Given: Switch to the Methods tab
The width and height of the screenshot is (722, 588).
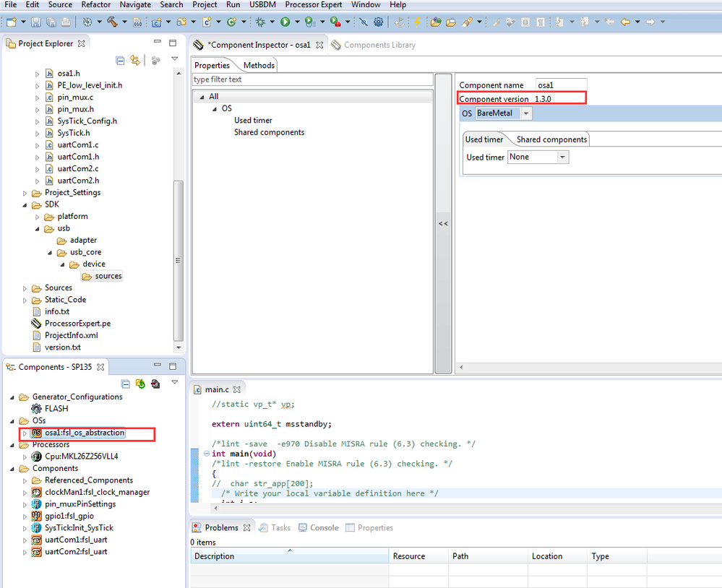Looking at the screenshot, I should pos(259,65).
